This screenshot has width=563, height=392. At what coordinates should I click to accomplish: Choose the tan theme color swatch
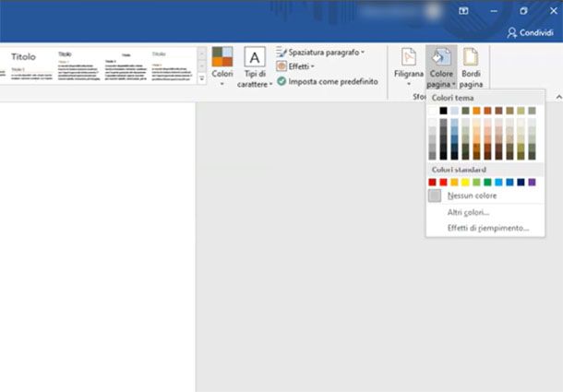click(509, 111)
